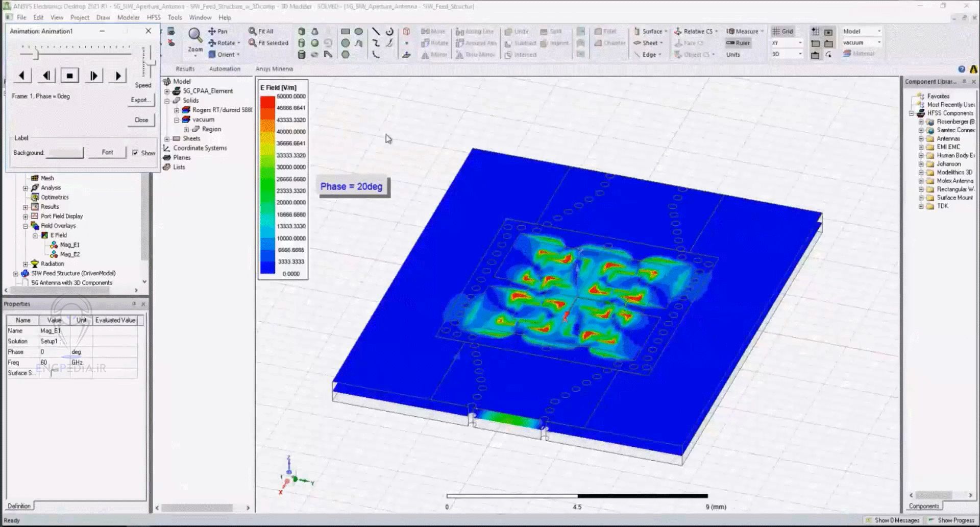Toggle the Show label checkbox in Animation dialog
Viewport: 980px width, 527px height.
click(x=135, y=153)
